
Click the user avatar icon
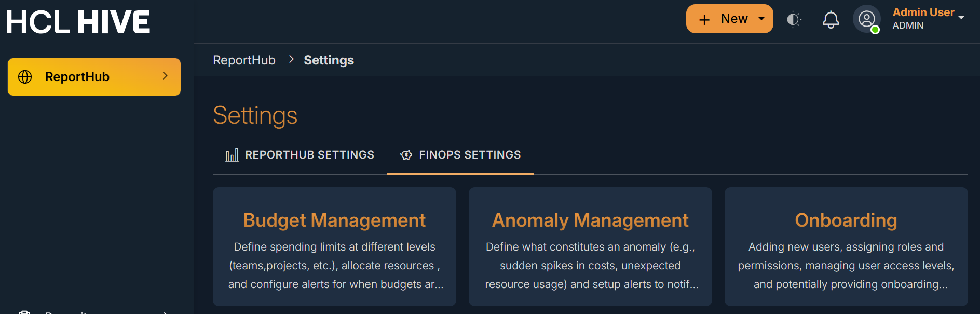866,19
